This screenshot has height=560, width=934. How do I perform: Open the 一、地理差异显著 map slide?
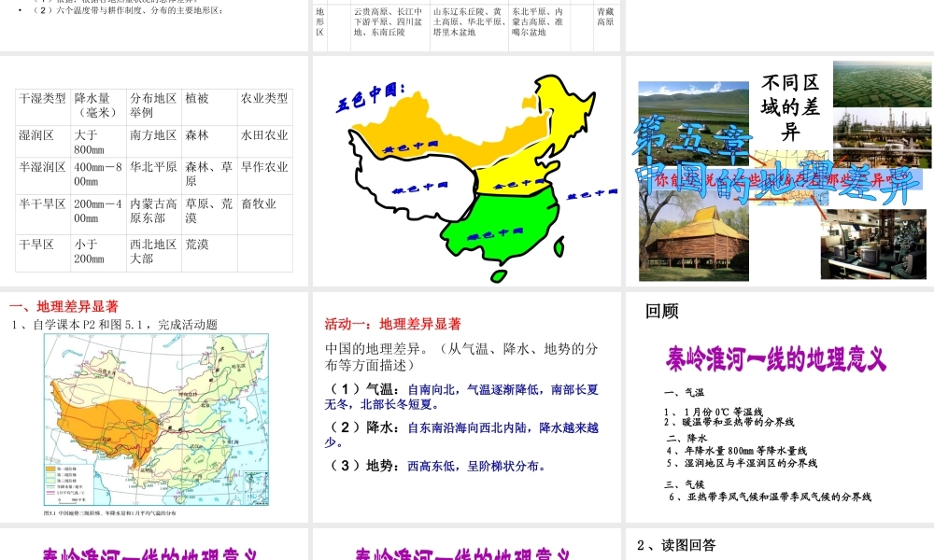154,407
